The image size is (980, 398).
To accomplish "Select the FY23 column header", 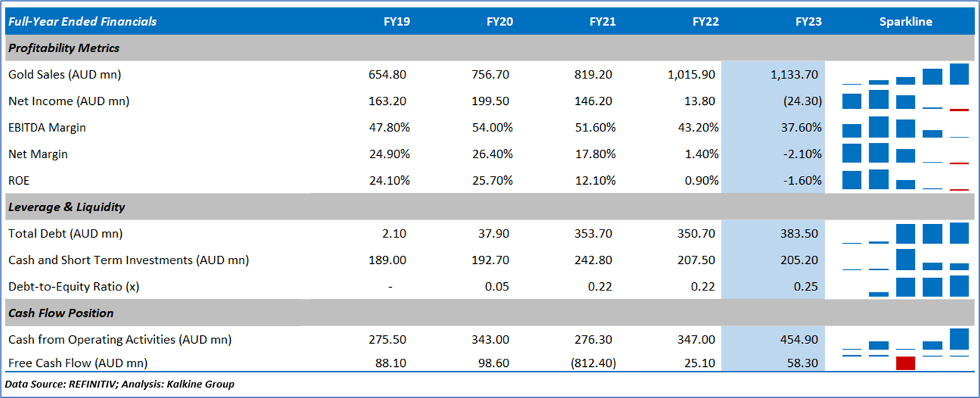I will coord(809,22).
